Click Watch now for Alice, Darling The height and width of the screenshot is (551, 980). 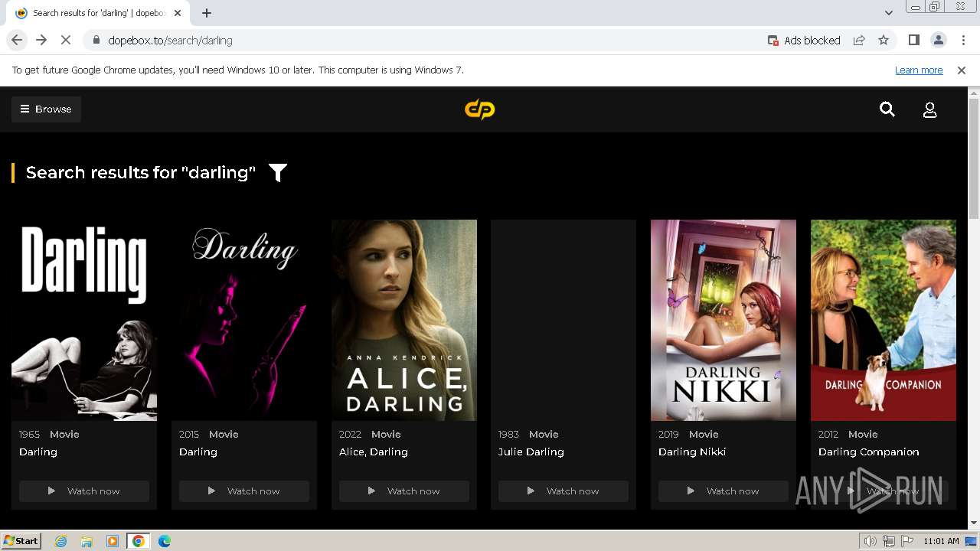point(404,491)
